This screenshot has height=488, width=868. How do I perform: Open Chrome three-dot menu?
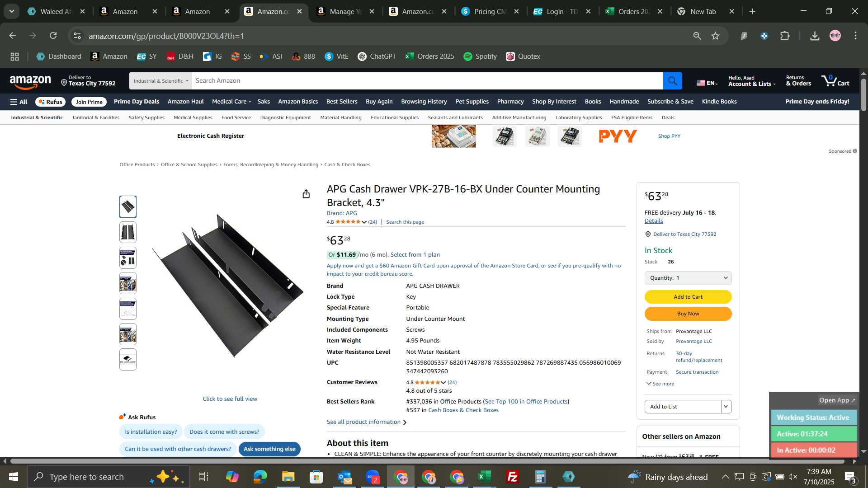855,36
